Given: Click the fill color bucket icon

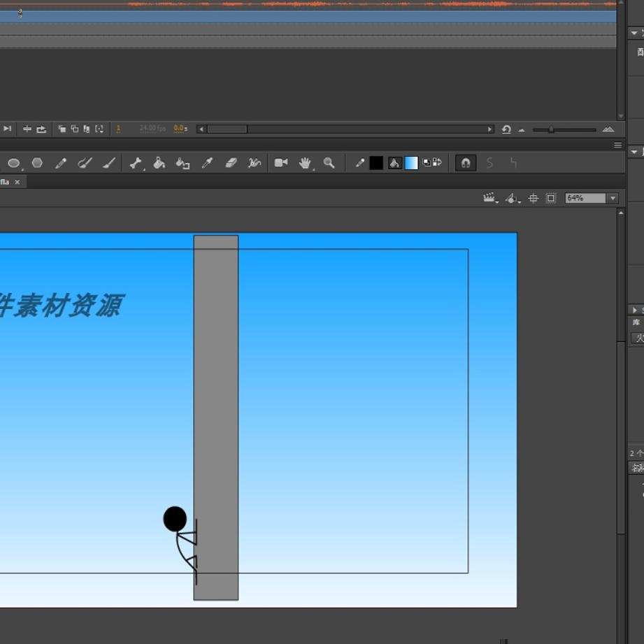Looking at the screenshot, I should (x=394, y=163).
